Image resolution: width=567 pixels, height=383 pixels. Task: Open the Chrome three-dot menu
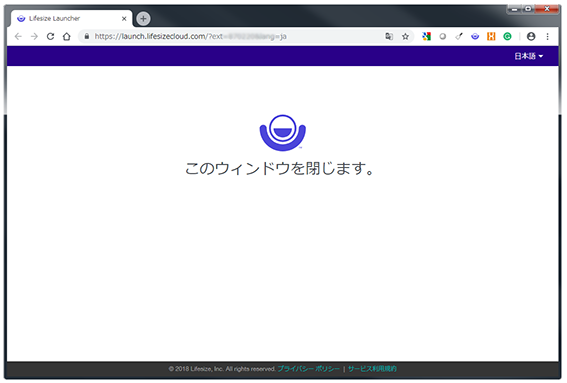click(x=547, y=36)
